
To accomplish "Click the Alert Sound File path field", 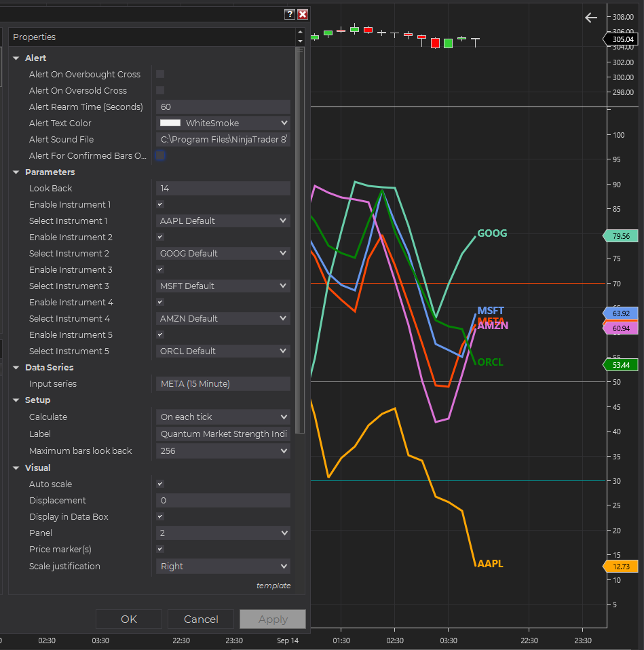I will click(223, 139).
